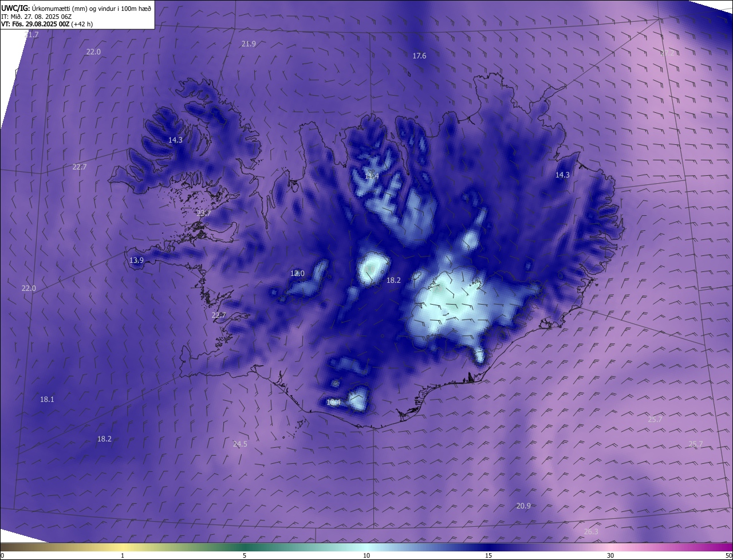The image size is (733, 560).
Task: Click the 15 tick on the color scale
Action: click(488, 555)
